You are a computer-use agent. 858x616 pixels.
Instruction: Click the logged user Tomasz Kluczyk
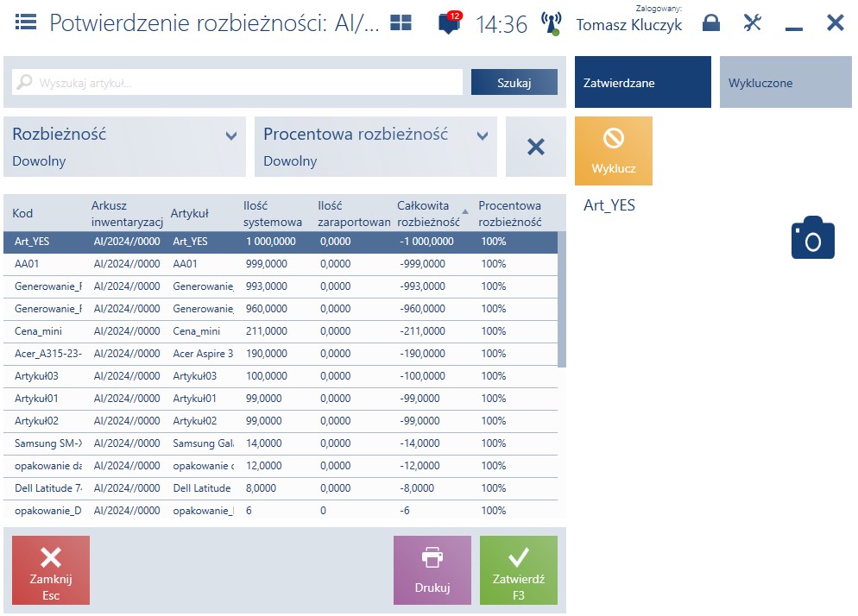pos(629,25)
